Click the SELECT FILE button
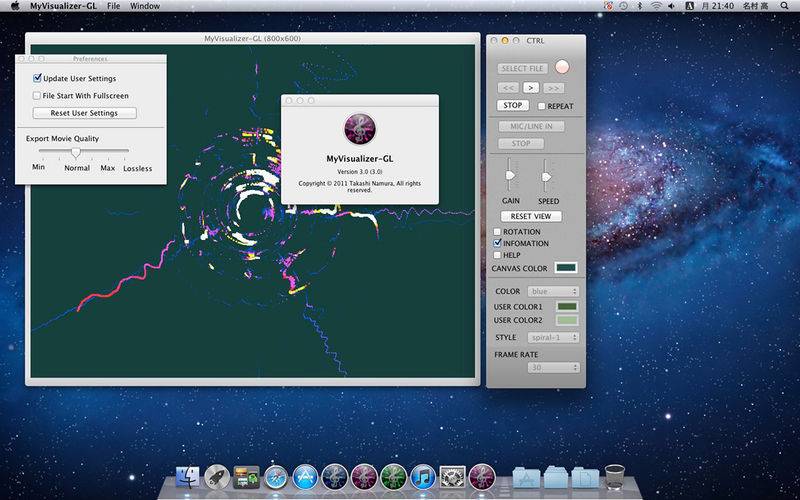Screen dimensions: 800x500 522,68
